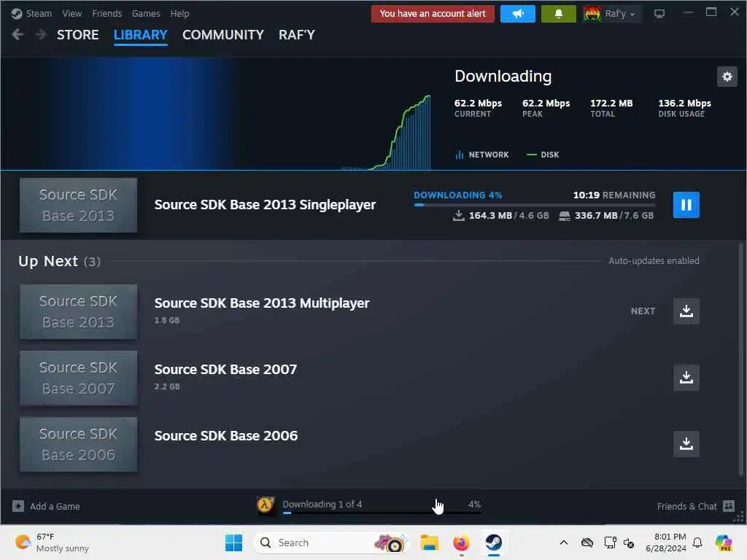Open Copilot preview icon in taskbar

click(x=724, y=542)
